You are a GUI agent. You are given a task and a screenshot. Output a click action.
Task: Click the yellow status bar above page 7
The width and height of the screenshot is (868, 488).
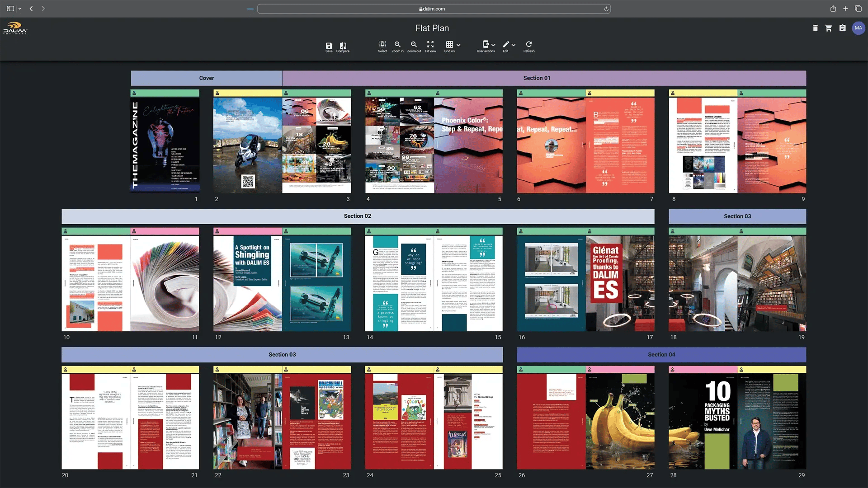click(x=620, y=93)
